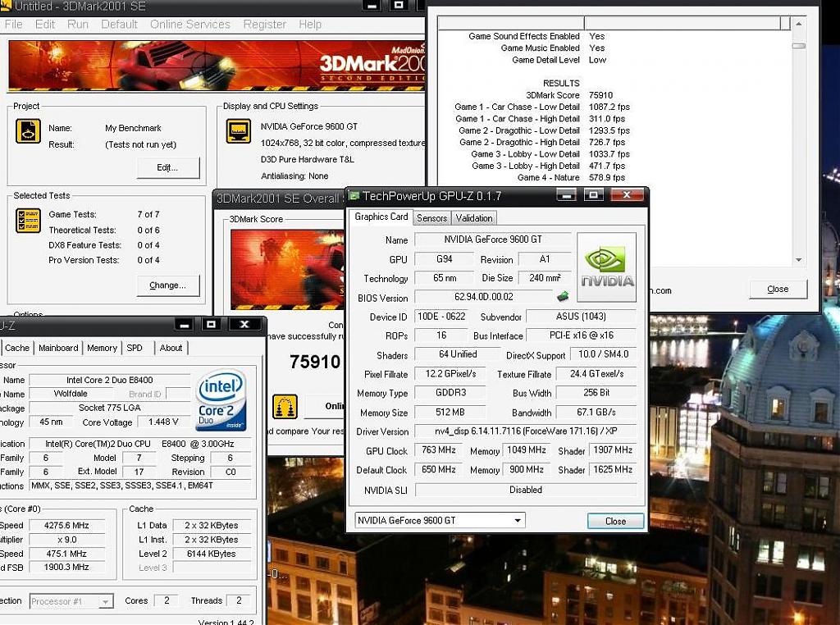Click the 75910 overall score number

314,362
